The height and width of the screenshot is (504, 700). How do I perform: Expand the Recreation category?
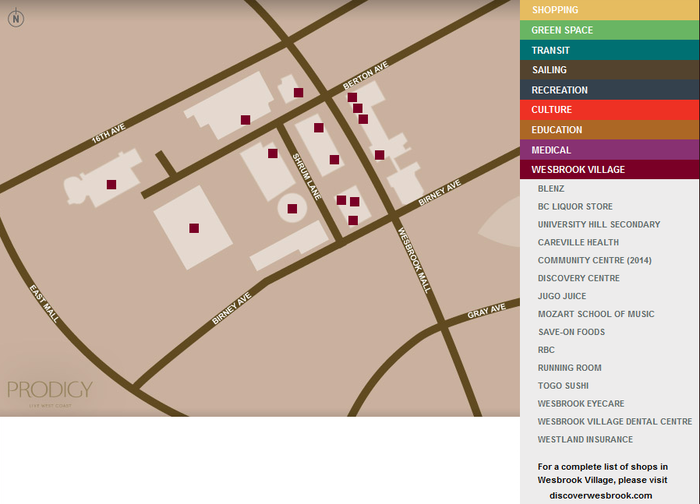pyautogui.click(x=609, y=90)
